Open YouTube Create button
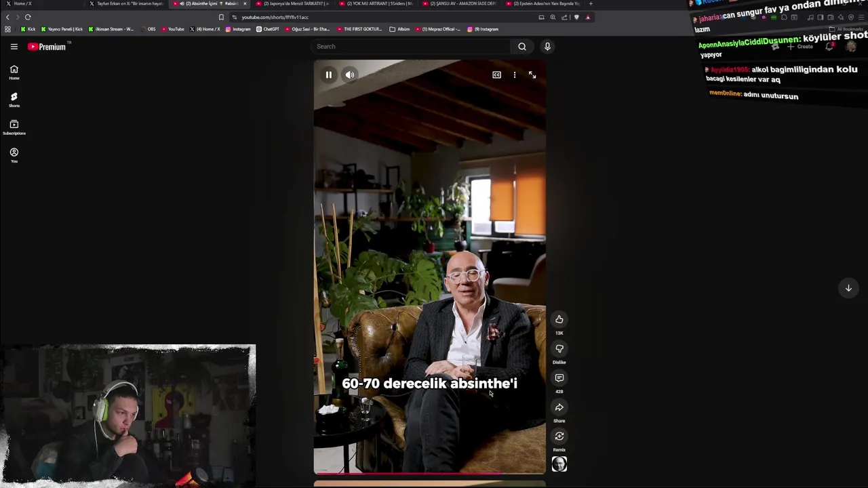Viewport: 868px width, 488px height. (x=800, y=47)
